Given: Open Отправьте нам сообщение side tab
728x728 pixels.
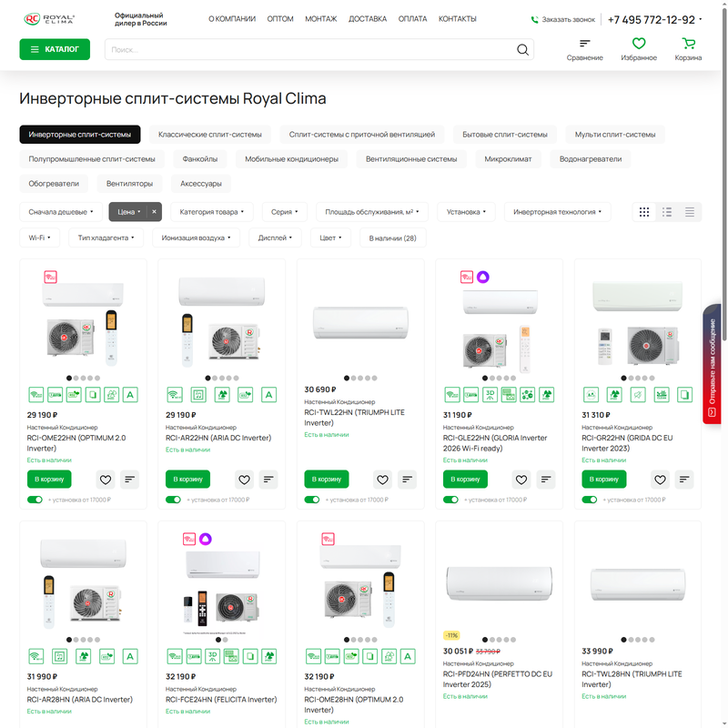Looking at the screenshot, I should pyautogui.click(x=712, y=363).
